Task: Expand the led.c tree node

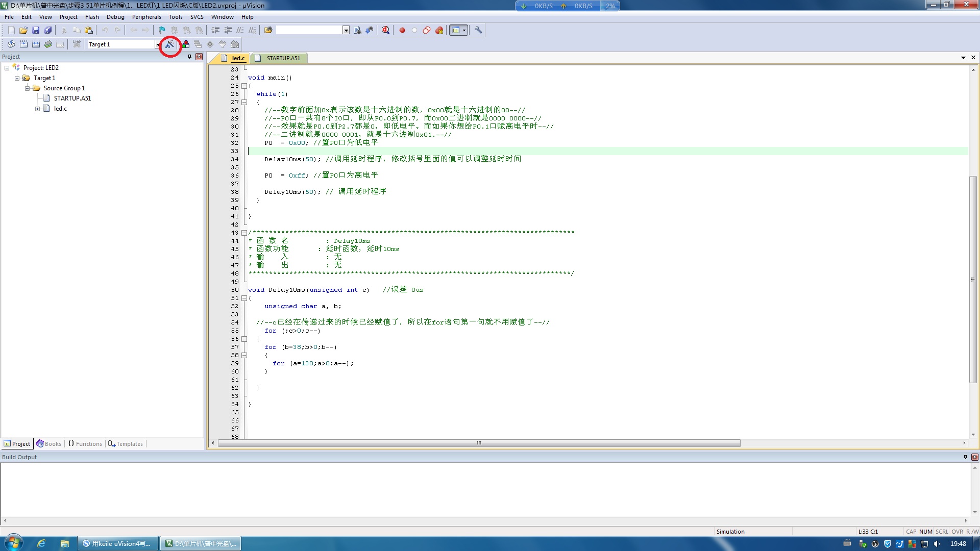Action: click(37, 109)
